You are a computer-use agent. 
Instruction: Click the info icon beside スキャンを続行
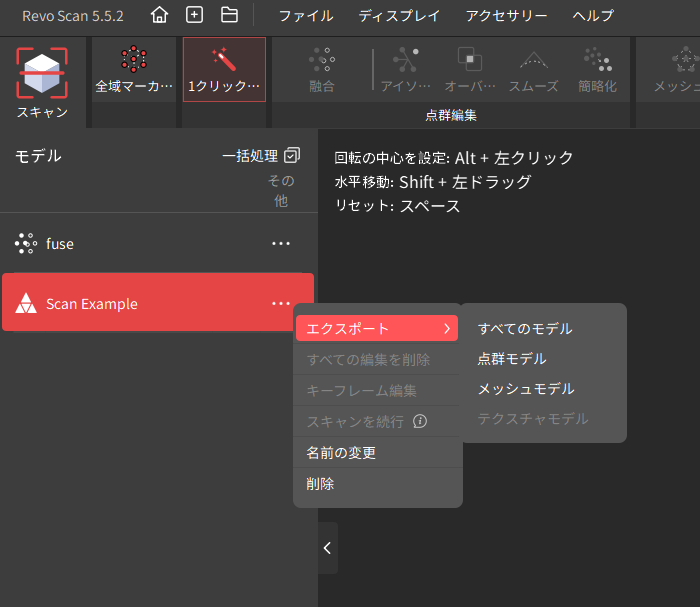[x=420, y=421]
